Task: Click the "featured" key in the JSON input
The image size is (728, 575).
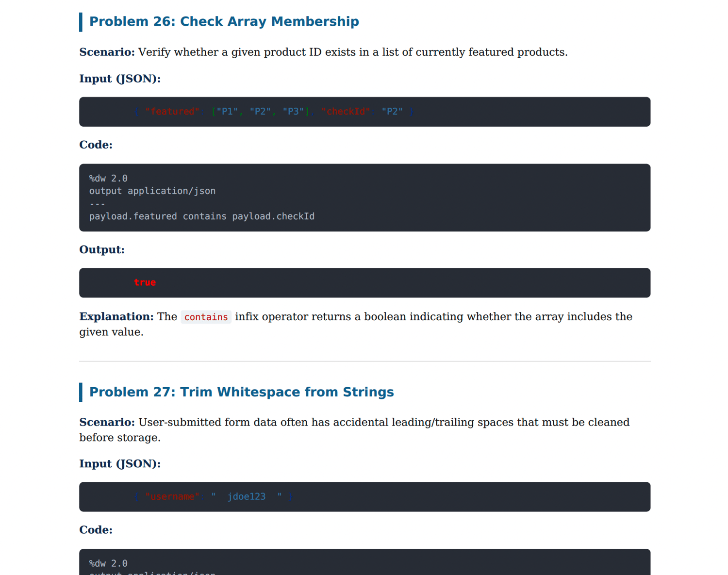Action: pyautogui.click(x=172, y=112)
